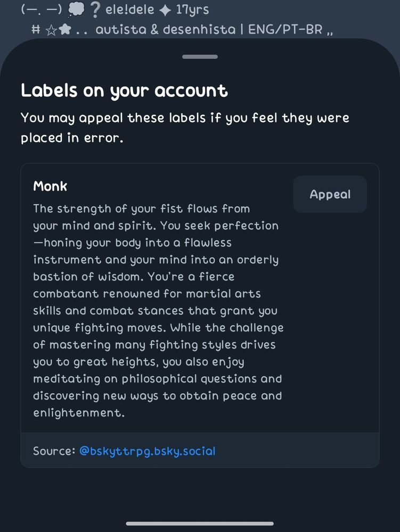Click the thought bubble emoji in bio
Screen dimensions: 400x532
click(x=76, y=10)
